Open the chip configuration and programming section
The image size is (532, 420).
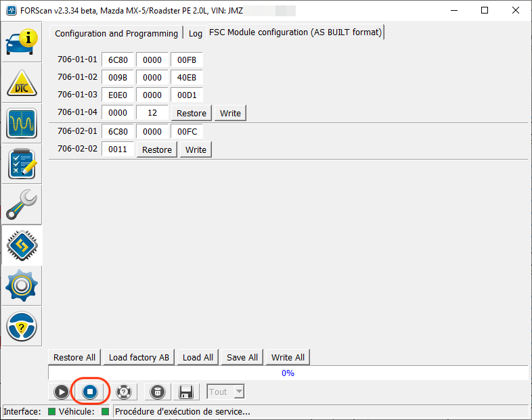tap(22, 246)
